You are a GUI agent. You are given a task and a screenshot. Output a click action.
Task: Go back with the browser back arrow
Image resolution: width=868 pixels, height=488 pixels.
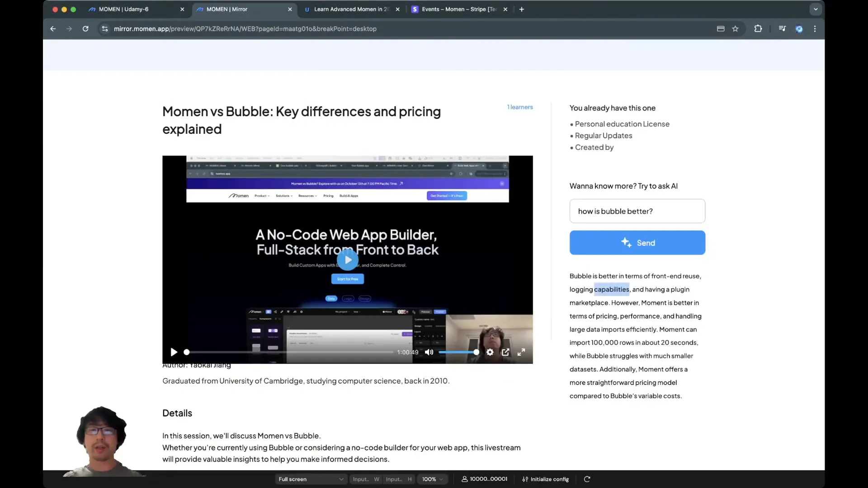coord(53,28)
